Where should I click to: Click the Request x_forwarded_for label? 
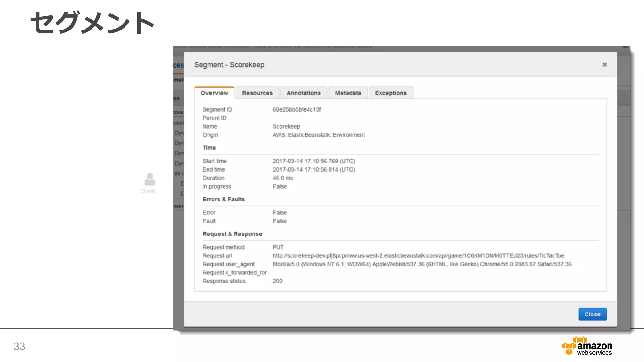(x=235, y=272)
